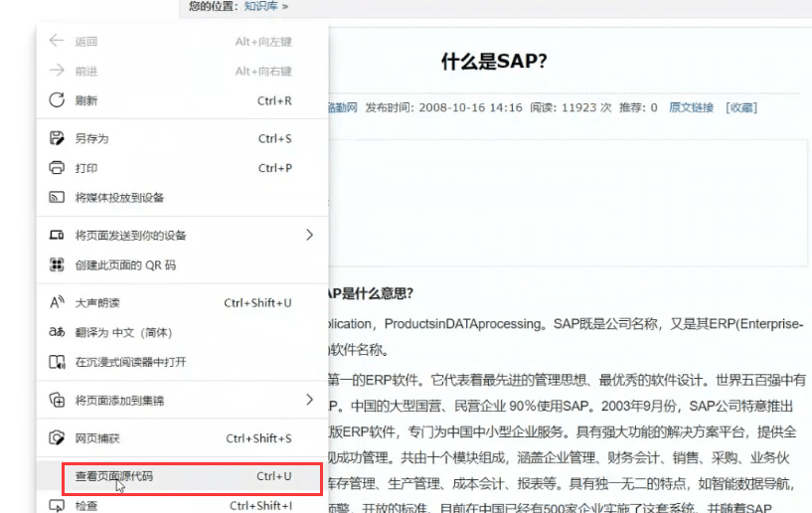Click the add to collections icon
This screenshot has width=812, height=513.
click(x=57, y=400)
